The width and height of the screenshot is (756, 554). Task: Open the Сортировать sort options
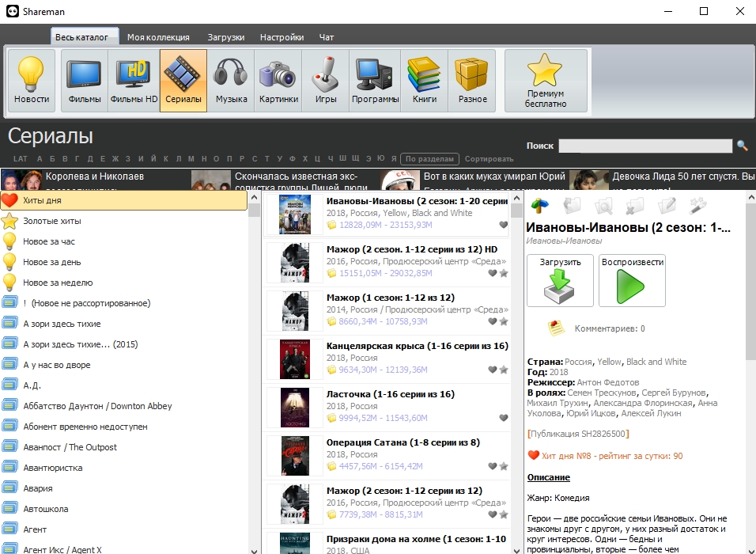(489, 159)
